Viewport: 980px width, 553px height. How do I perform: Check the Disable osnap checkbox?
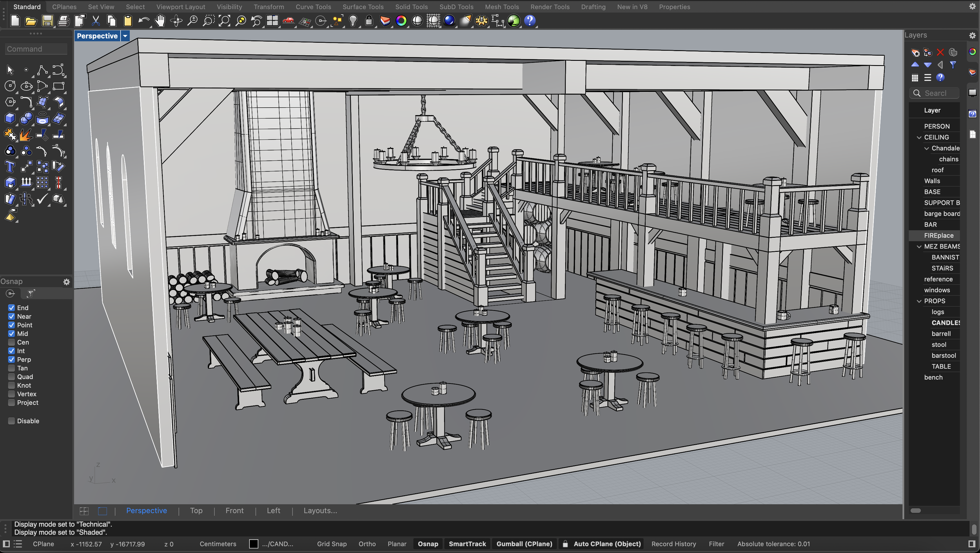(11, 421)
